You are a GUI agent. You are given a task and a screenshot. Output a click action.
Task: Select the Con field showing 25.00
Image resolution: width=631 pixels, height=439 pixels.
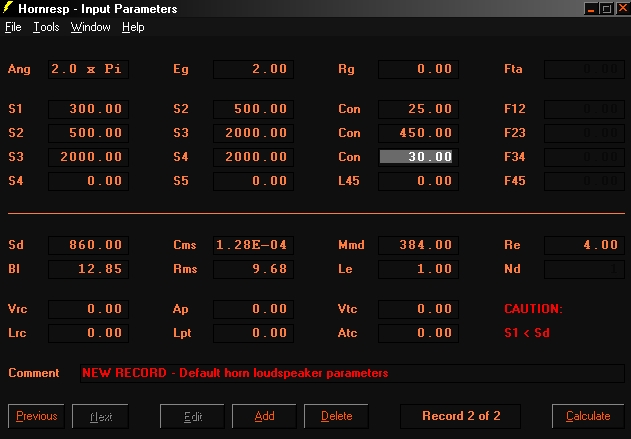pyautogui.click(x=419, y=109)
